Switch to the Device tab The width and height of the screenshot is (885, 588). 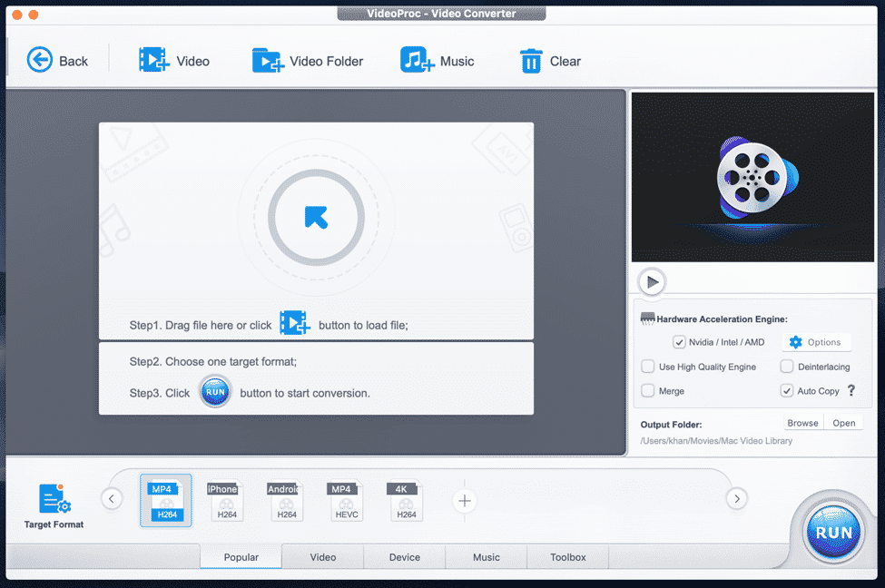click(404, 557)
